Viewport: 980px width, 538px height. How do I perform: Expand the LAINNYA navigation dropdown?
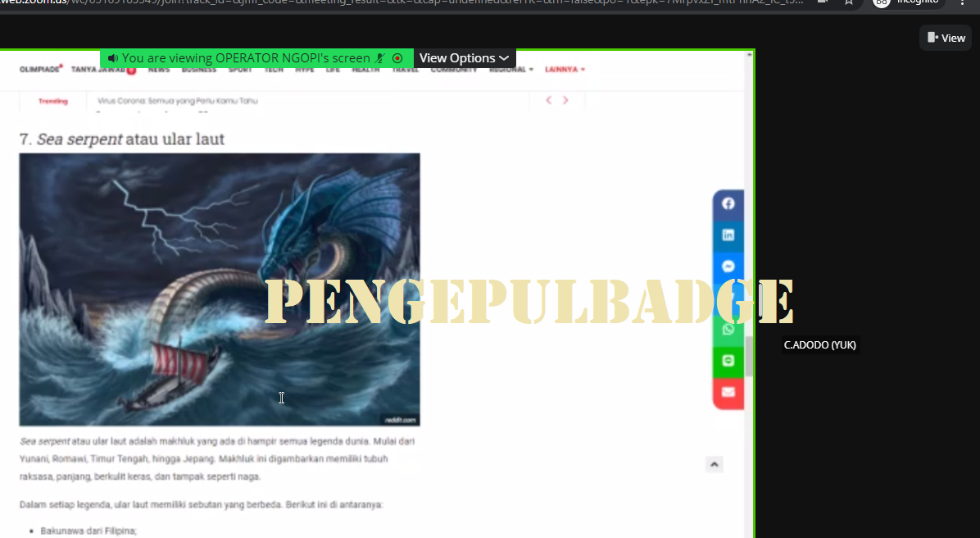pyautogui.click(x=565, y=70)
